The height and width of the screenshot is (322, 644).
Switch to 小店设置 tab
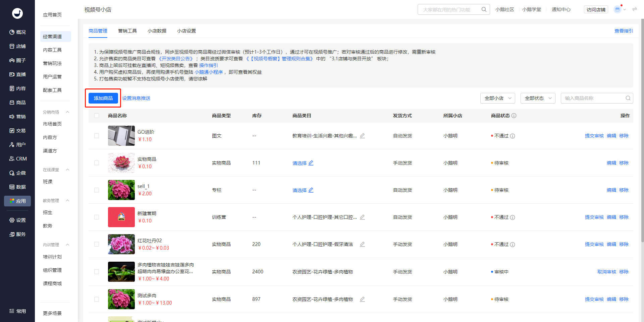point(186,31)
